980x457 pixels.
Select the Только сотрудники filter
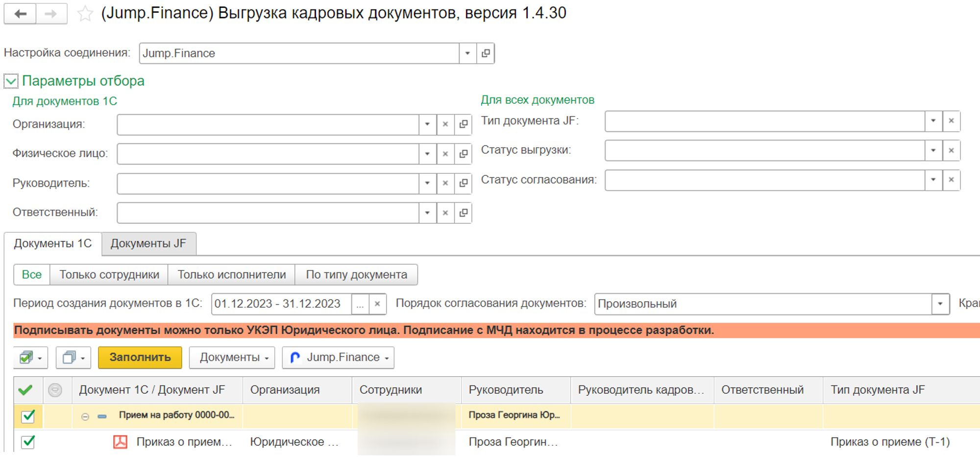[109, 275]
